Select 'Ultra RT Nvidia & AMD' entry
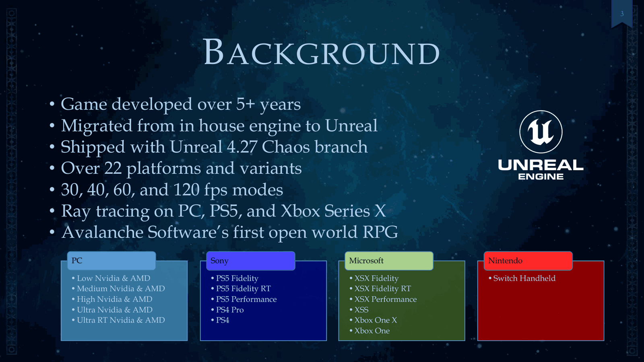 121,320
